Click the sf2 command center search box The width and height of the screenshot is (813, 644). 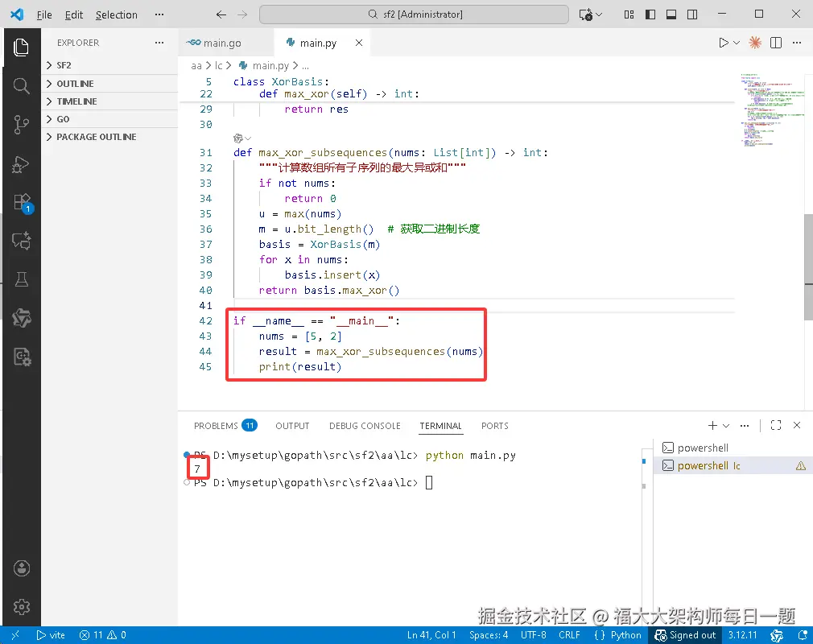pyautogui.click(x=414, y=14)
